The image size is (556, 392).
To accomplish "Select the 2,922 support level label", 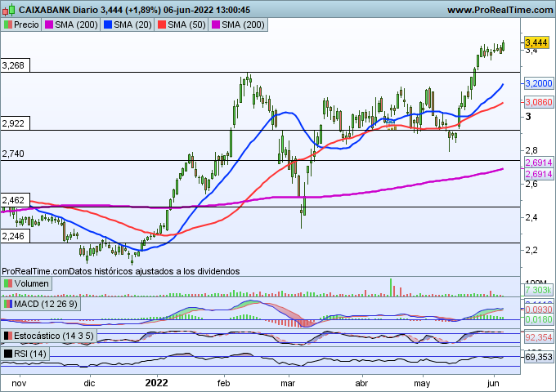I will tap(15, 123).
